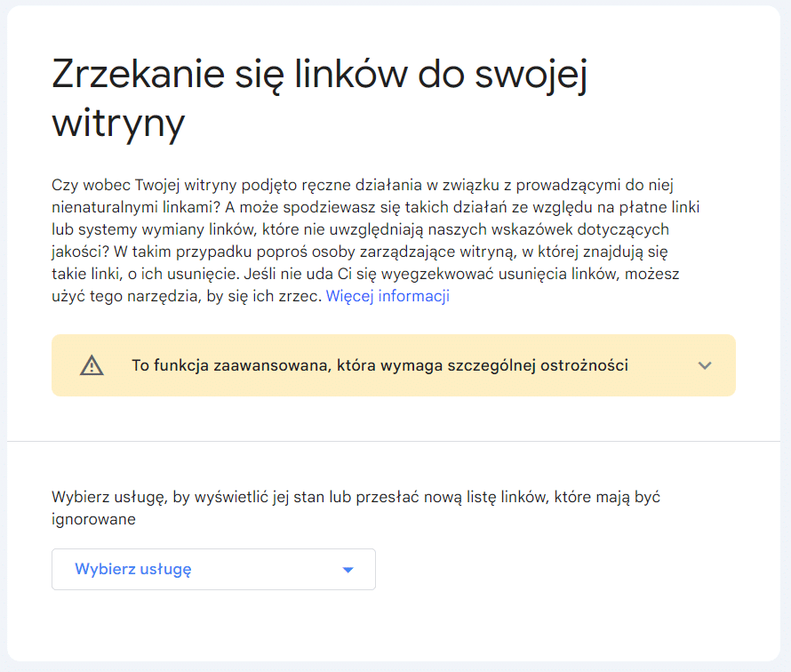Open the 'Wybierz usługę' dropdown
Screen dimensions: 791x672
pos(213,569)
